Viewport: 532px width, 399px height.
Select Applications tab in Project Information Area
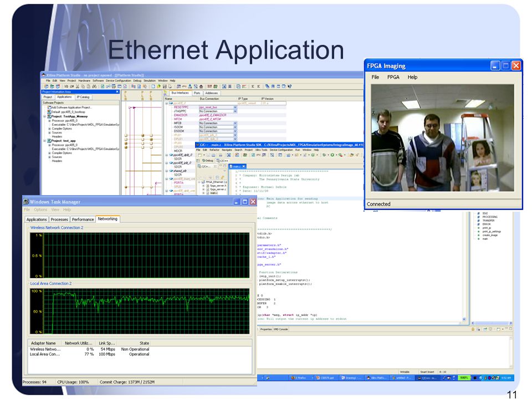click(x=64, y=97)
